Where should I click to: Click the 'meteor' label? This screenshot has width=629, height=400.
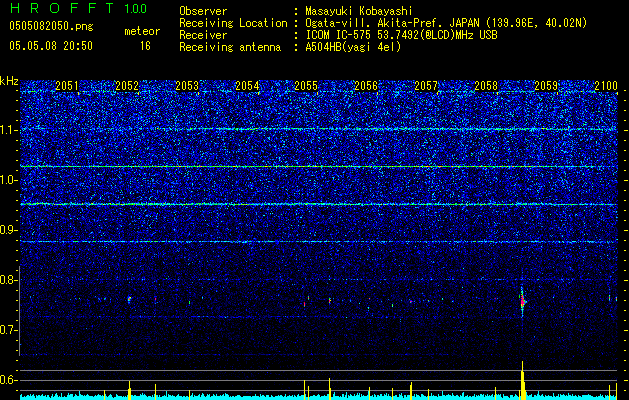coord(142,31)
